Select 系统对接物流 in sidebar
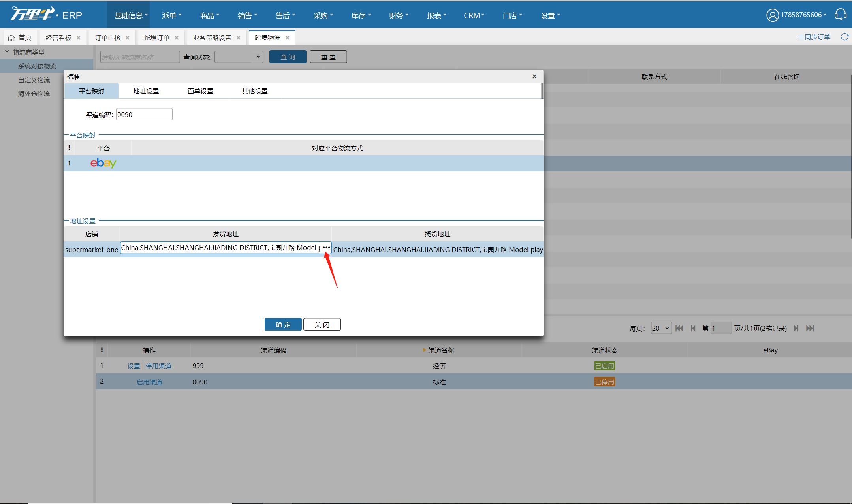852x504 pixels. (37, 66)
